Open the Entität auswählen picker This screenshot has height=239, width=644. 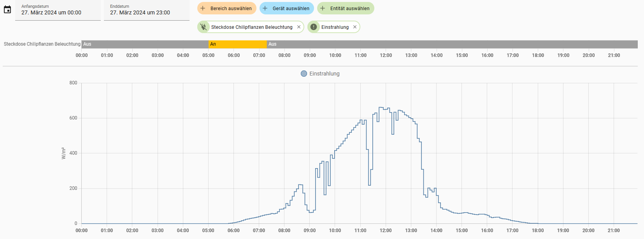pos(346,8)
